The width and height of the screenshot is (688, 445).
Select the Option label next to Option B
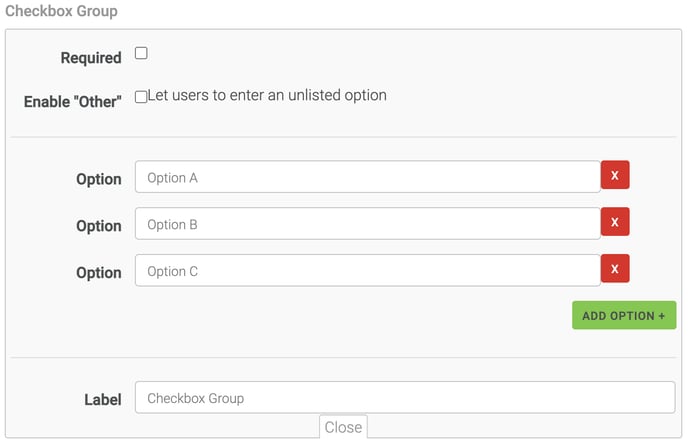click(x=98, y=226)
